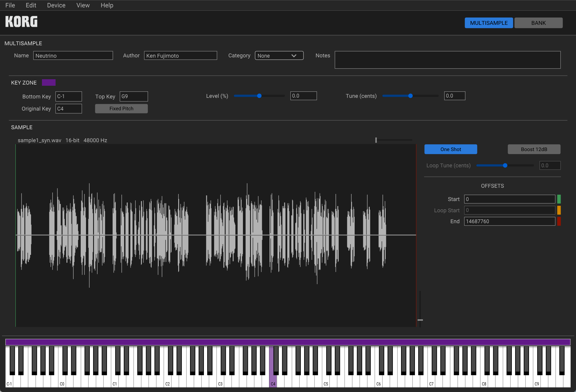The image size is (576, 392).
Task: Click the green start line in waveform
Action: coord(16,235)
